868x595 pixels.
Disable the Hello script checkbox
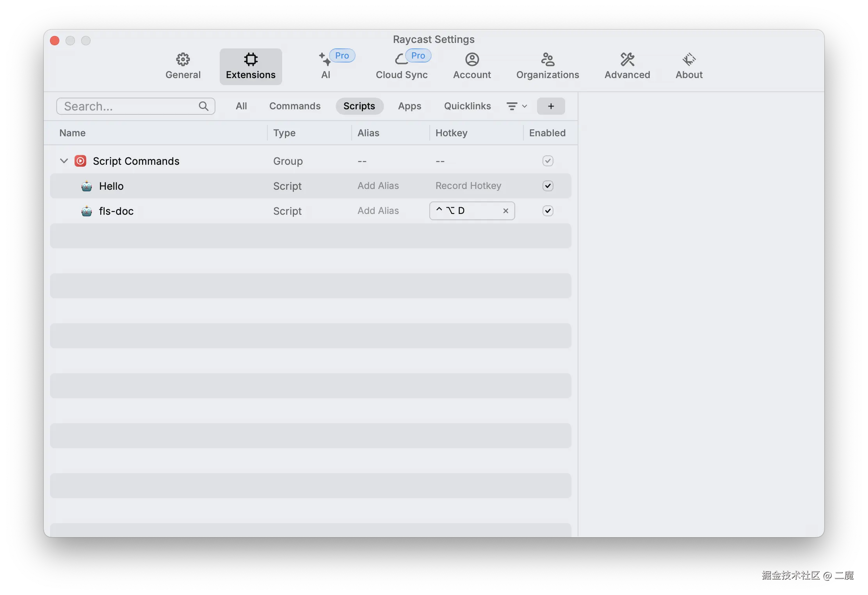point(548,186)
